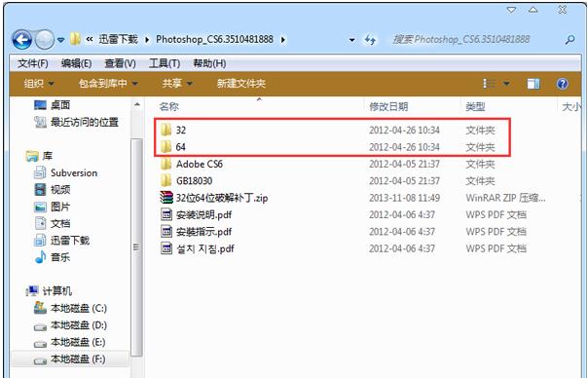Screen dimensions: 588x378
Task: Change view with the view mode icon
Action: (x=490, y=84)
